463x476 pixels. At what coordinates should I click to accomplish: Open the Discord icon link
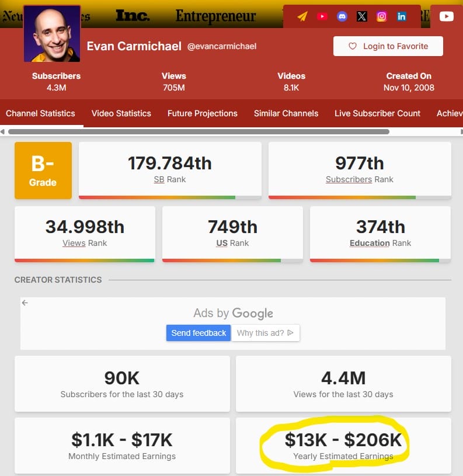click(x=342, y=16)
